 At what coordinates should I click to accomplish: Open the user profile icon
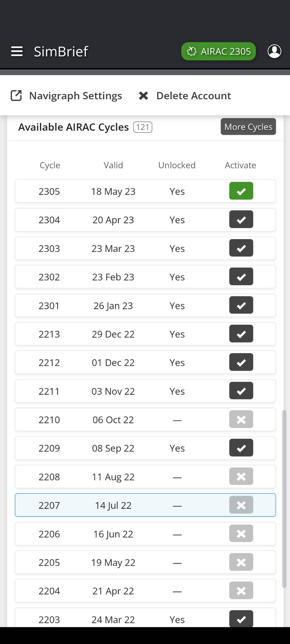point(274,51)
